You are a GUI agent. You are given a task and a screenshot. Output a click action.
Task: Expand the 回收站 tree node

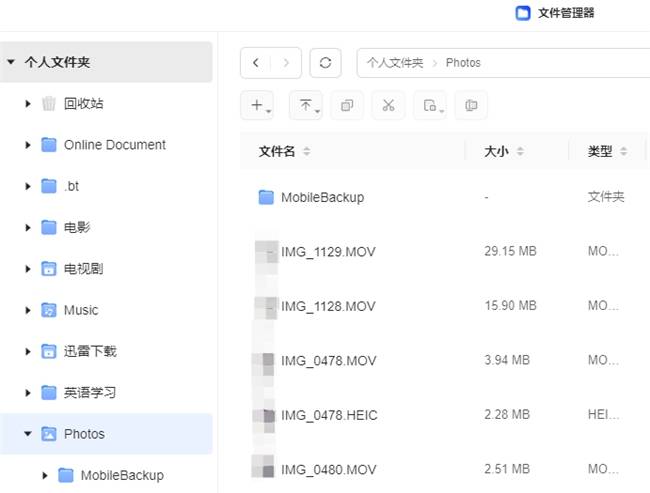pyautogui.click(x=28, y=103)
